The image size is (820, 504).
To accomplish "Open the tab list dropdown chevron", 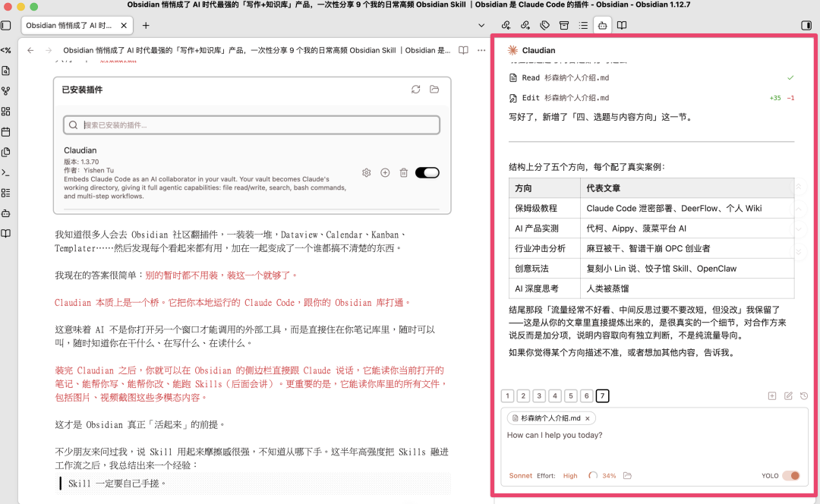I will click(481, 25).
